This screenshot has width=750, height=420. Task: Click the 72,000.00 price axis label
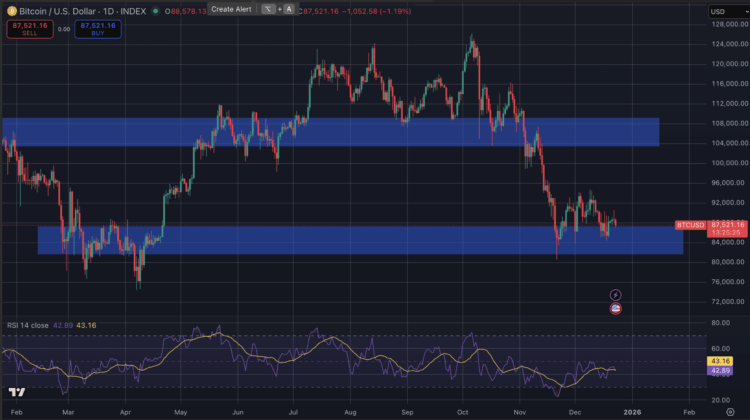pos(728,302)
